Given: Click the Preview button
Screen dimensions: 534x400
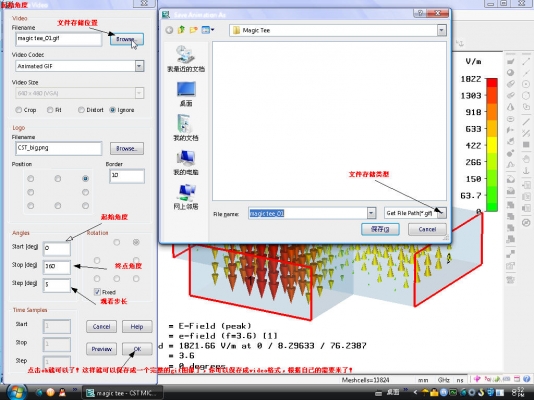Looking at the screenshot, I should 101,349.
